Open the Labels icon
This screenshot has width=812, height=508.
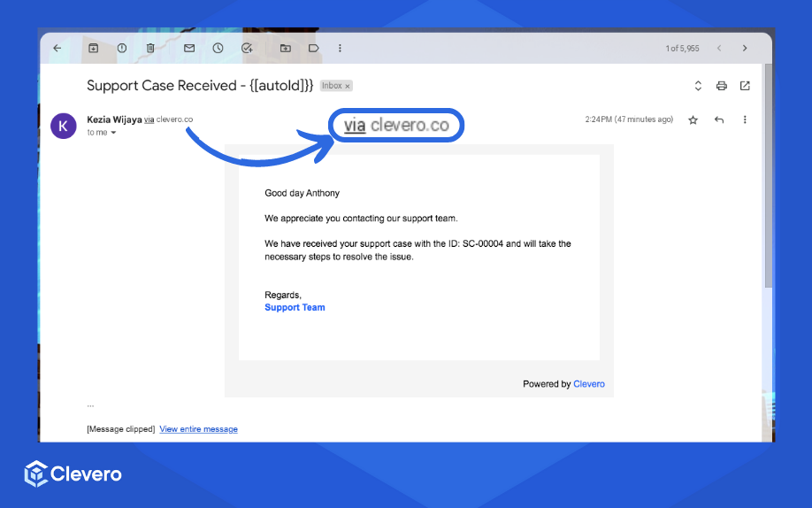coord(314,48)
